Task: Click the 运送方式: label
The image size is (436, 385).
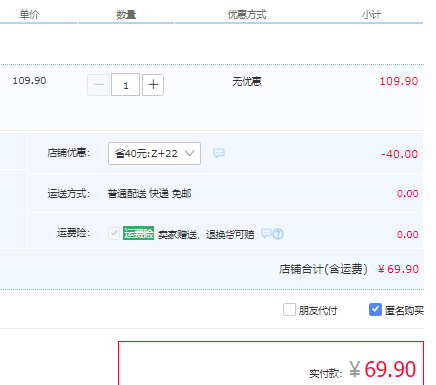Action: pyautogui.click(x=68, y=193)
